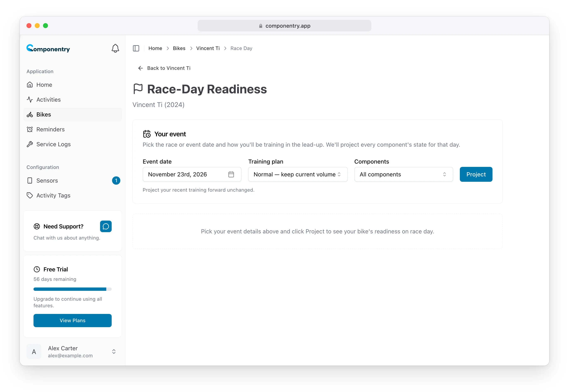Click the Race Day breadcrumb text
The height and width of the screenshot is (392, 569).
click(241, 48)
